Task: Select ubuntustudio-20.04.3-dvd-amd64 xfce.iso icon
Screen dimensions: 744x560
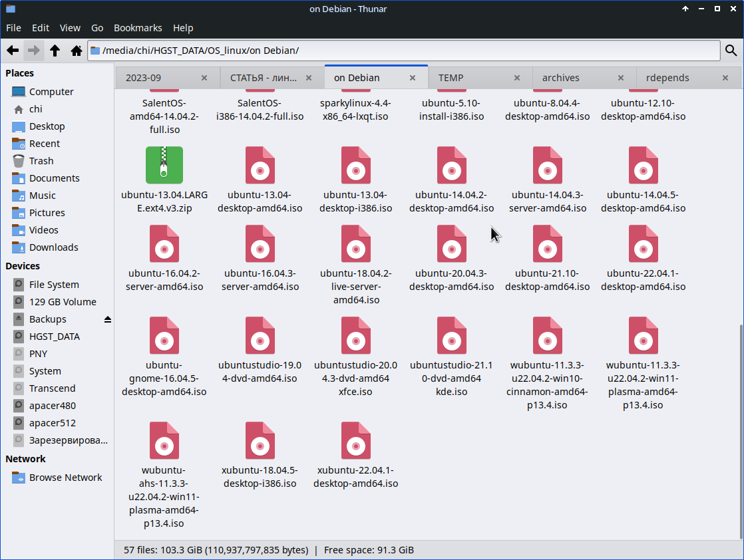Action: coord(356,336)
